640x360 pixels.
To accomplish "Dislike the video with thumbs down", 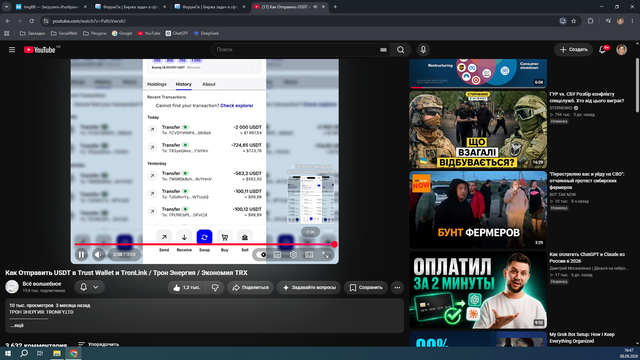I will (x=215, y=287).
